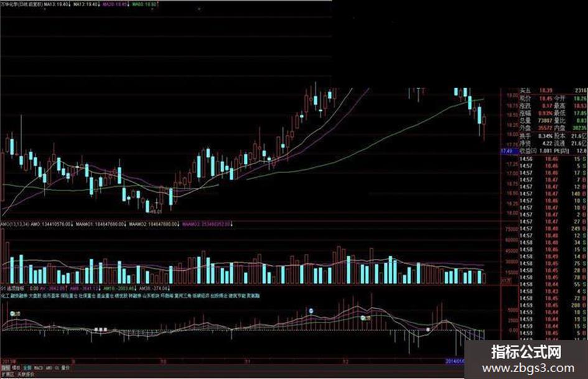
Task: Select the 量价 tab at bottom
Action: (65, 368)
